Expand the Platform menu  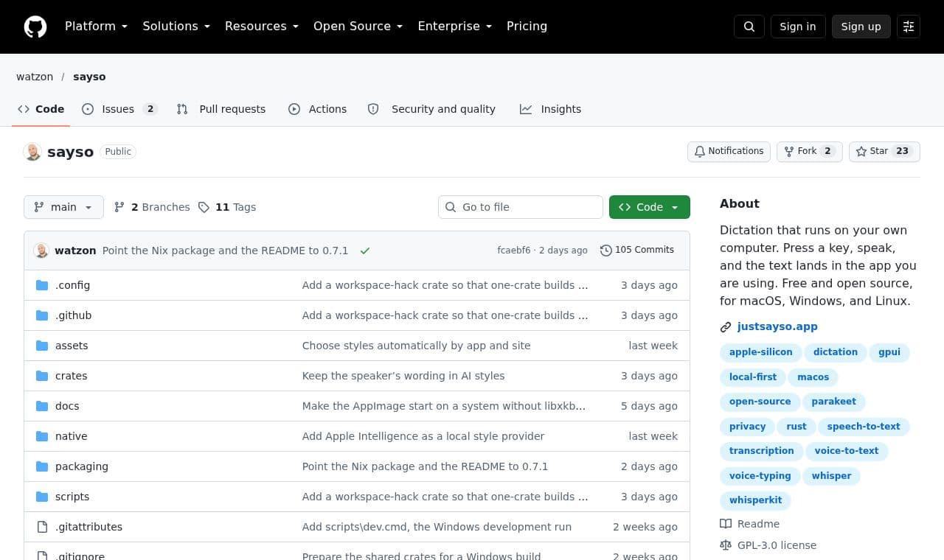tap(97, 27)
